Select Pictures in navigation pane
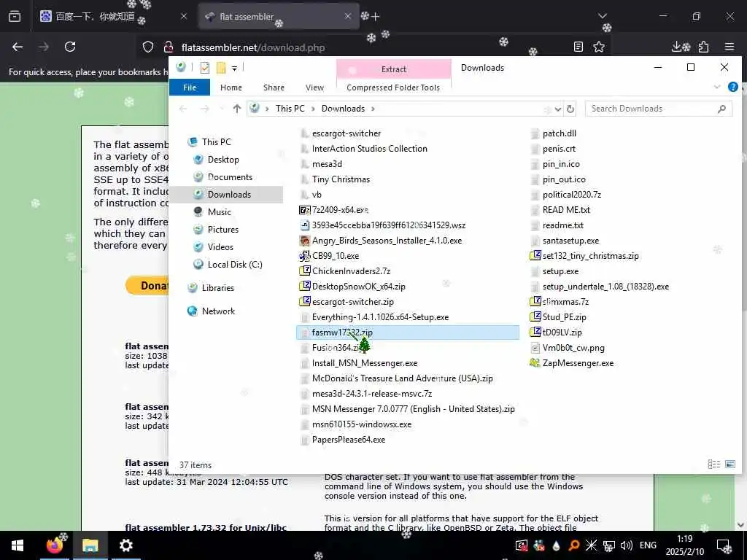The image size is (747, 560). (223, 230)
